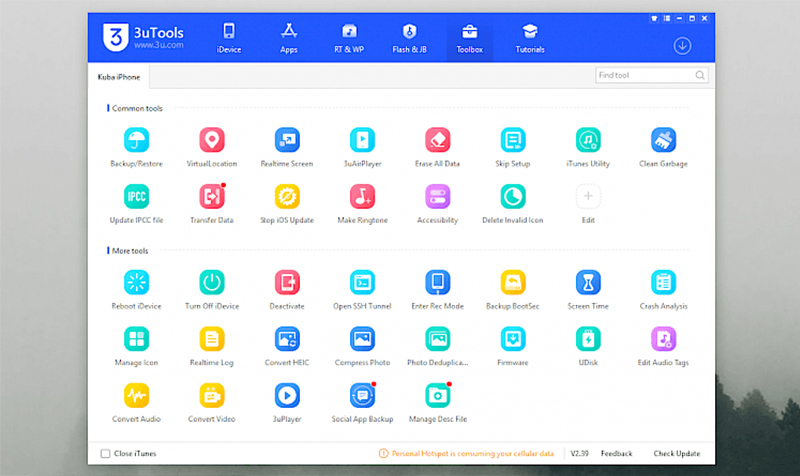Image resolution: width=800 pixels, height=476 pixels.
Task: Tick the Close iTunes checkbox
Action: [x=105, y=453]
